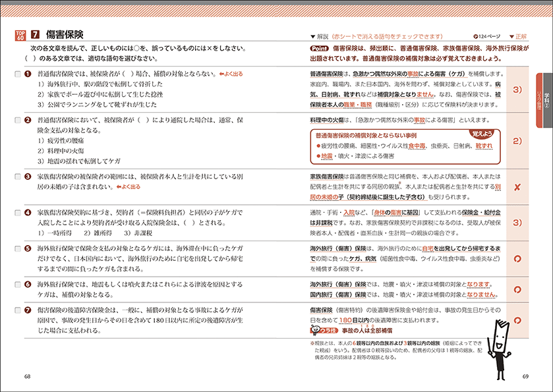Click the 赤シートで消える語句 note
This screenshot has height=392, width=553.
tap(387, 36)
